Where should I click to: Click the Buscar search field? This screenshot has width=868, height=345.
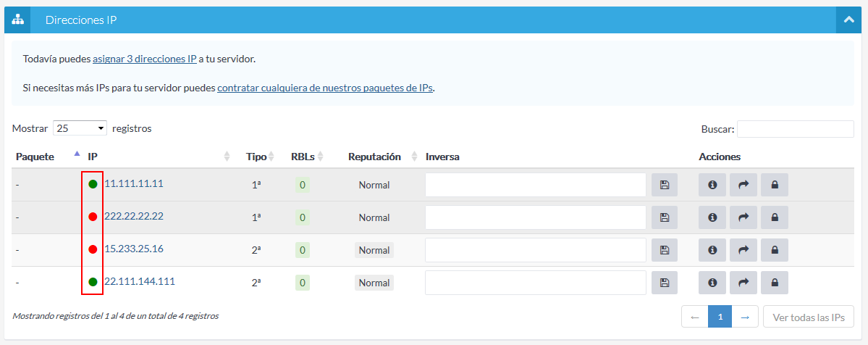pyautogui.click(x=795, y=129)
